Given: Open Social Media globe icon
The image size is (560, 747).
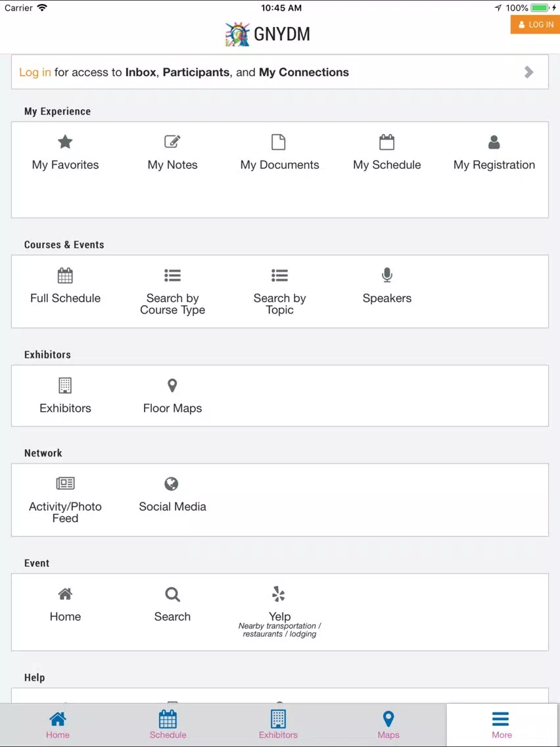Looking at the screenshot, I should click(x=172, y=484).
